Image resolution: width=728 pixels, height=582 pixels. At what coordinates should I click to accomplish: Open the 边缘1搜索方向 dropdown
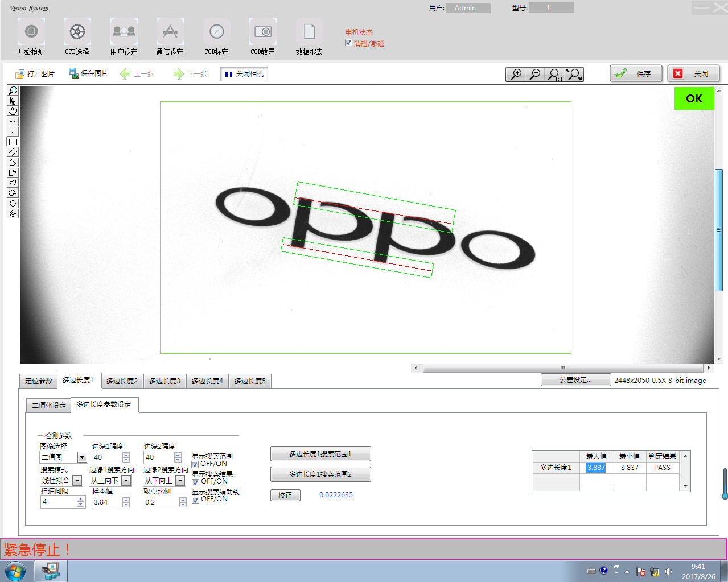pos(126,481)
